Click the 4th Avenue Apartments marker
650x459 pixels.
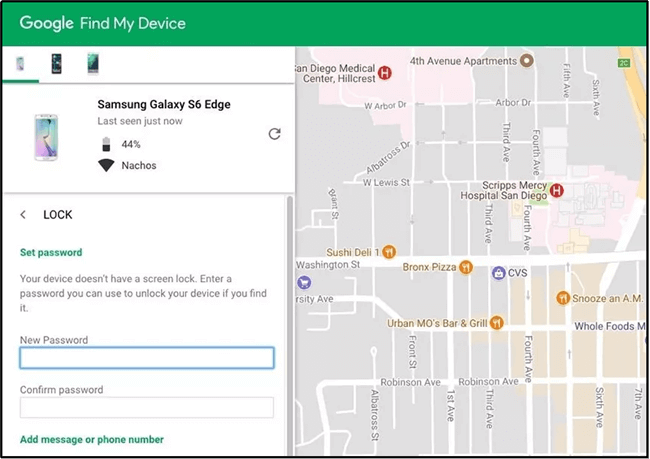tap(529, 60)
